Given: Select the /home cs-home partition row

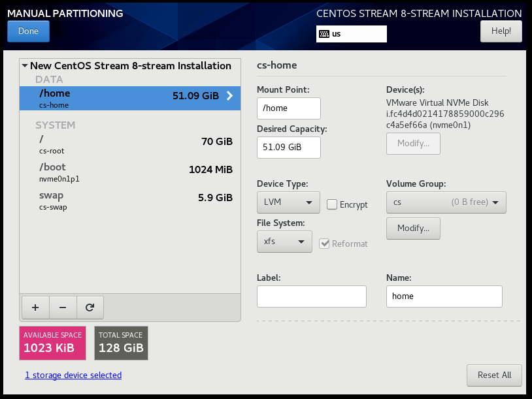Looking at the screenshot, I should pyautogui.click(x=130, y=99).
